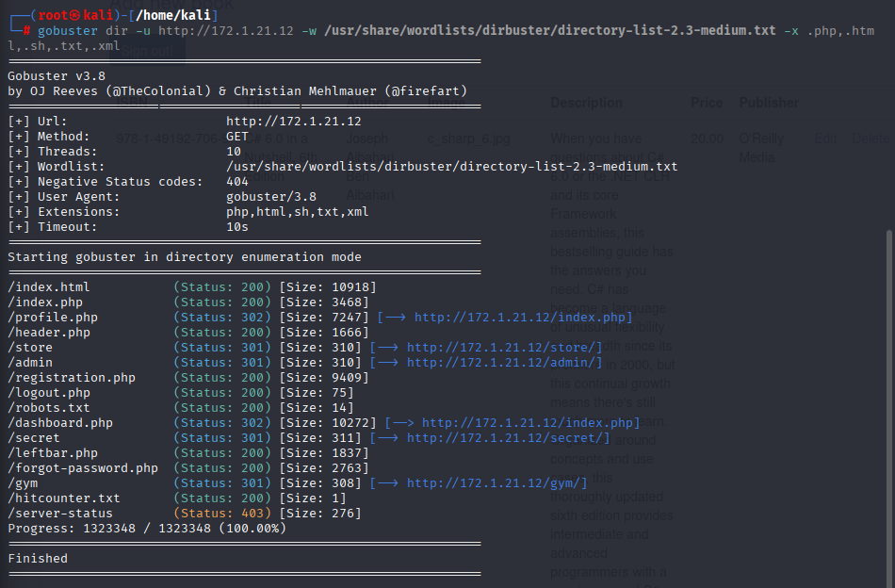The height and width of the screenshot is (588, 895).
Task: Click the Finished status text
Action: tap(38, 559)
